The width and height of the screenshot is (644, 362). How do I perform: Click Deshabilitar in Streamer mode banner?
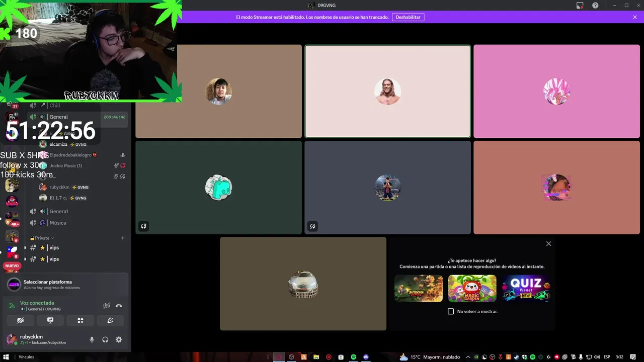[x=408, y=17]
